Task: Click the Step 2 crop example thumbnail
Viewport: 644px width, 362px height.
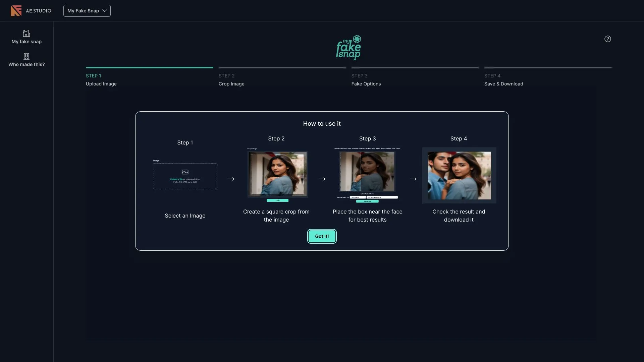Action: 277,174
